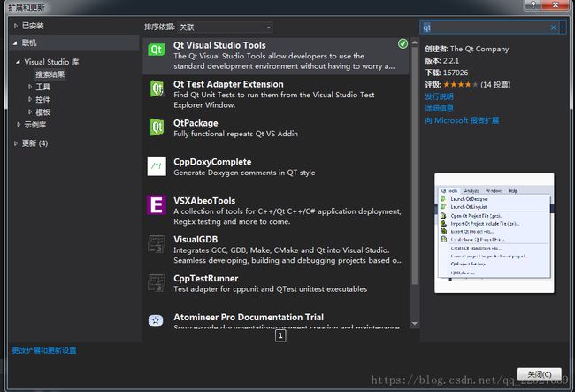The width and height of the screenshot is (575, 392).
Task: Click the (14 投票) votes text
Action: pyautogui.click(x=495, y=85)
